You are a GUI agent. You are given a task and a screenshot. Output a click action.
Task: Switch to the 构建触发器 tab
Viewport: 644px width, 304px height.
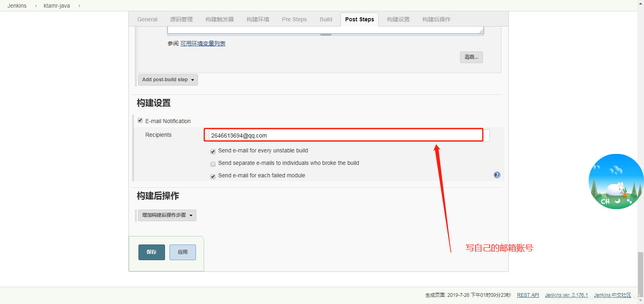coord(219,19)
